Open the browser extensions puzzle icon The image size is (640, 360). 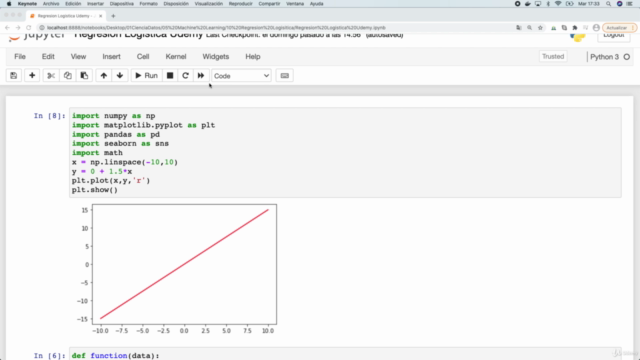point(575,28)
